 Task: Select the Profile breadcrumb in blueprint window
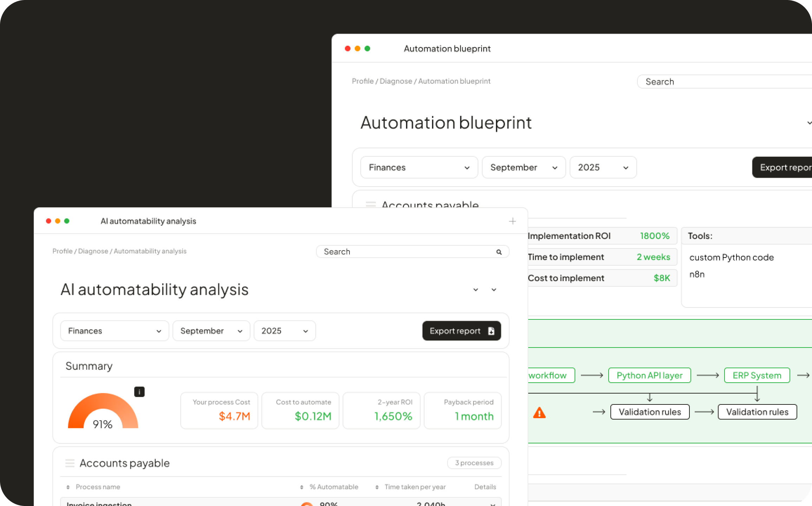click(362, 81)
